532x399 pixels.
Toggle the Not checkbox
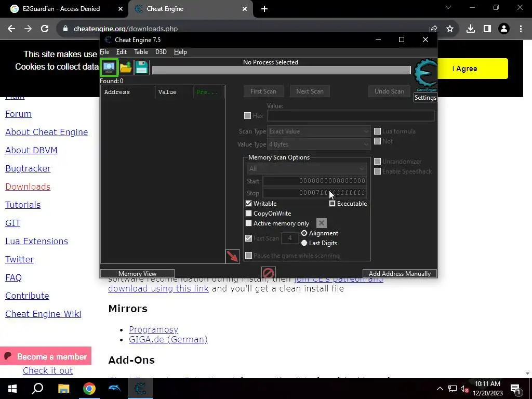pyautogui.click(x=377, y=141)
